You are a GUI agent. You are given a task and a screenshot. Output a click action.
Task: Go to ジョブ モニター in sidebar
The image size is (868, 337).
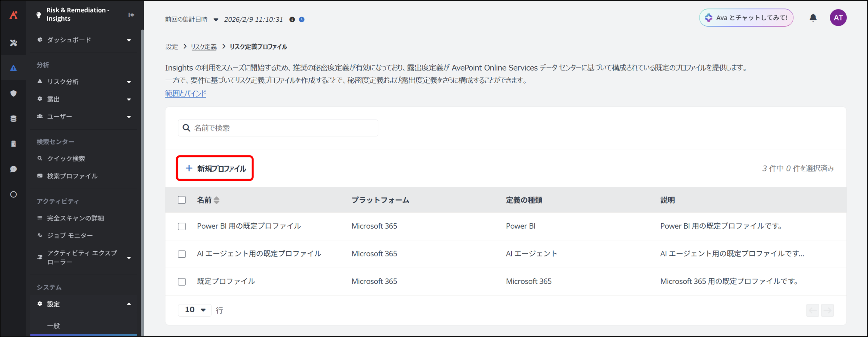click(70, 235)
